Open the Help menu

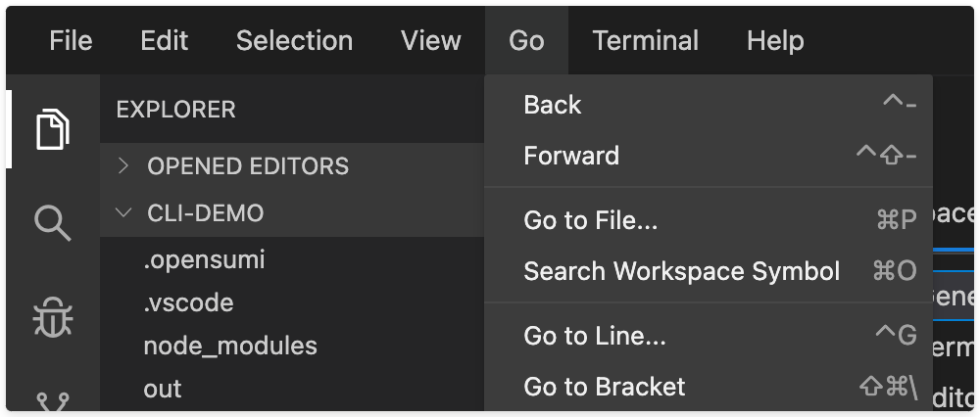(x=775, y=40)
